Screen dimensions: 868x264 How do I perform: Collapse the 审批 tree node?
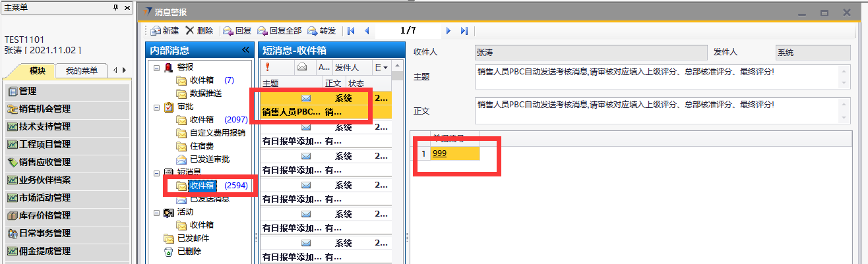pos(156,107)
